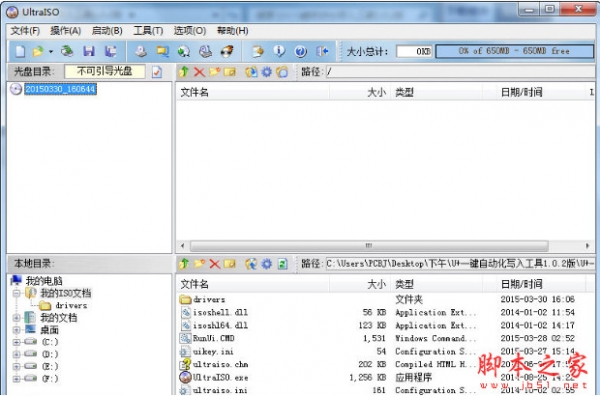Click Rename icon in image pane toolbar
This screenshot has width=600, height=396.
[230, 72]
